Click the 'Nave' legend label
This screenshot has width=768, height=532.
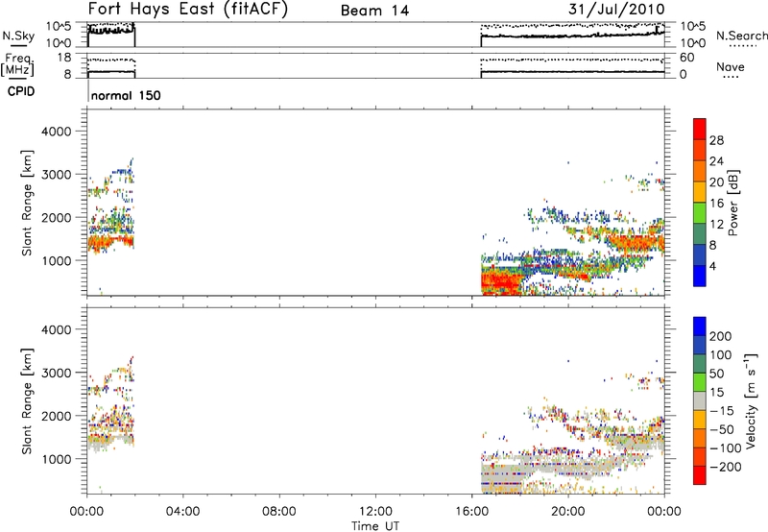tap(730, 67)
